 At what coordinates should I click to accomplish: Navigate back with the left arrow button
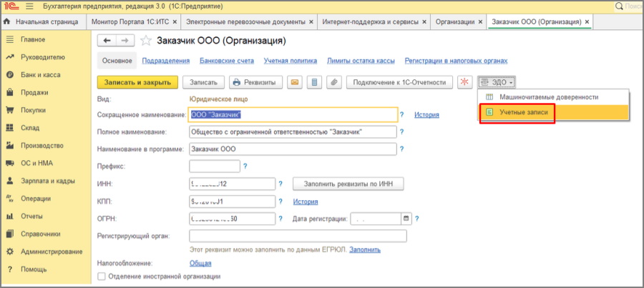click(107, 41)
